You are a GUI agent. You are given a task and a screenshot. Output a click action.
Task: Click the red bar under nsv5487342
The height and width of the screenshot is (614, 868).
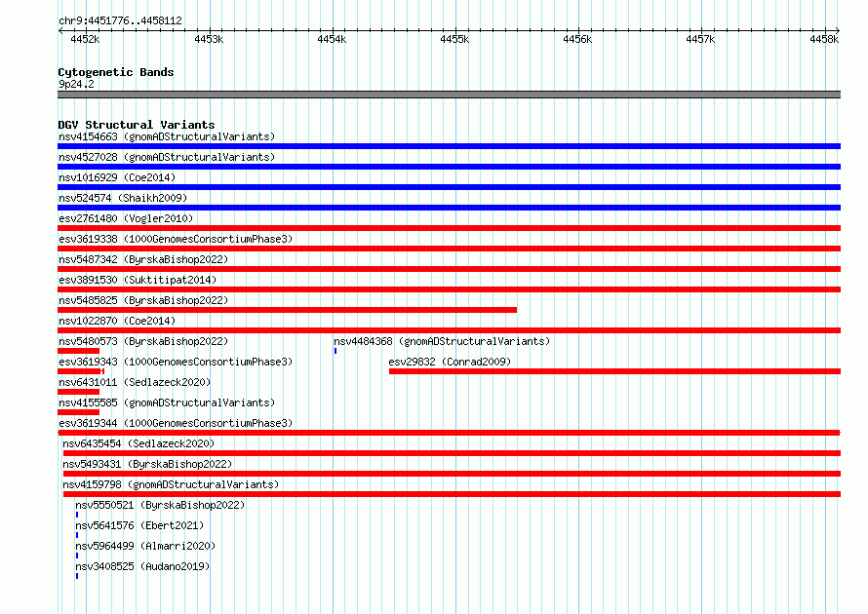(x=449, y=269)
